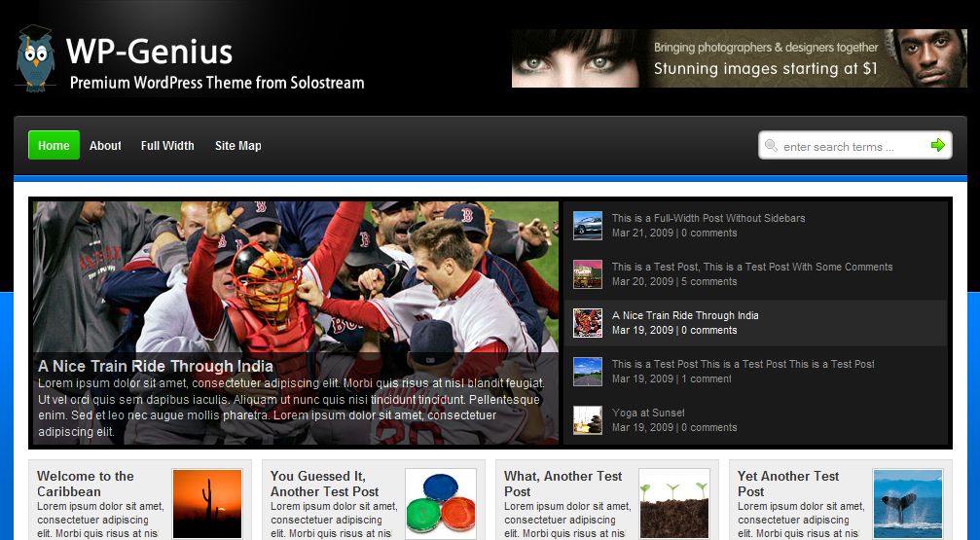Click the whale tail thumbnail
The width and height of the screenshot is (980, 540).
[x=908, y=504]
